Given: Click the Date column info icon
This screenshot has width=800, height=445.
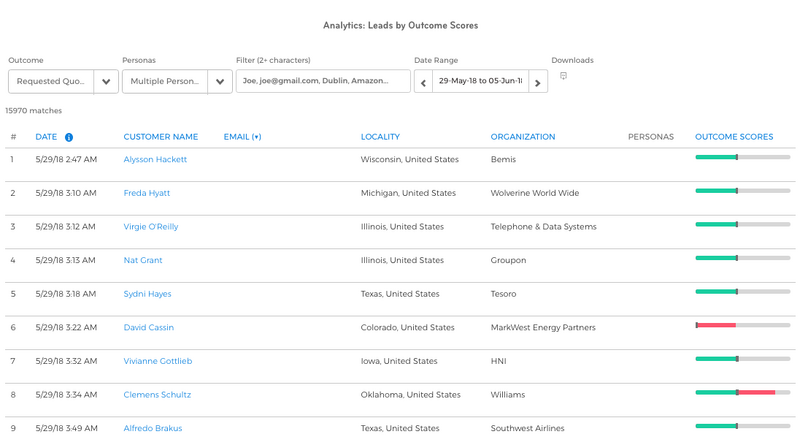Looking at the screenshot, I should [x=69, y=137].
